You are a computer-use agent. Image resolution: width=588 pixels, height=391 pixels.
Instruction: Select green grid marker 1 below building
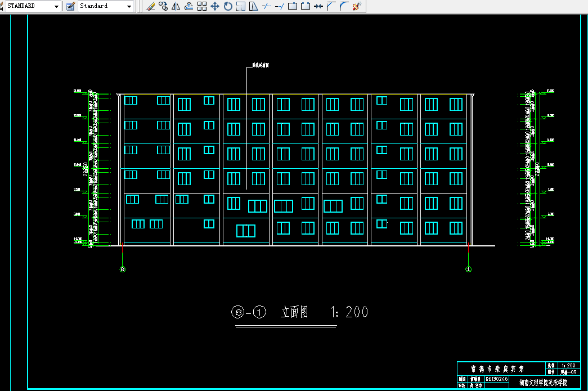click(468, 269)
